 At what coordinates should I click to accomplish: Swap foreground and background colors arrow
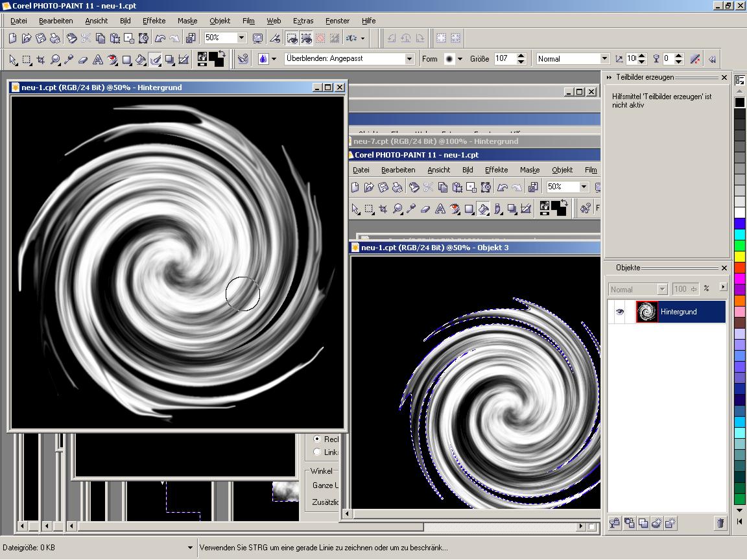tap(222, 54)
